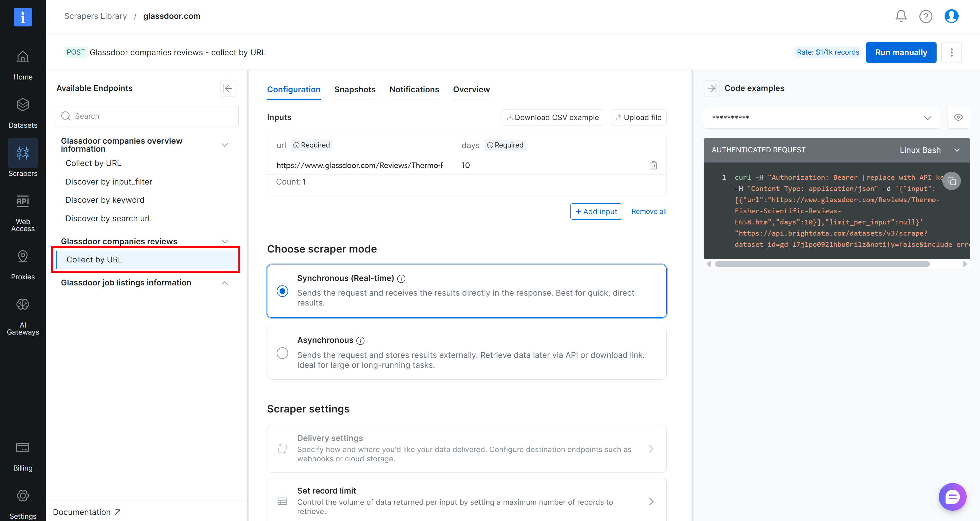
Task: Open the Scrapers sidebar section
Action: tap(23, 158)
